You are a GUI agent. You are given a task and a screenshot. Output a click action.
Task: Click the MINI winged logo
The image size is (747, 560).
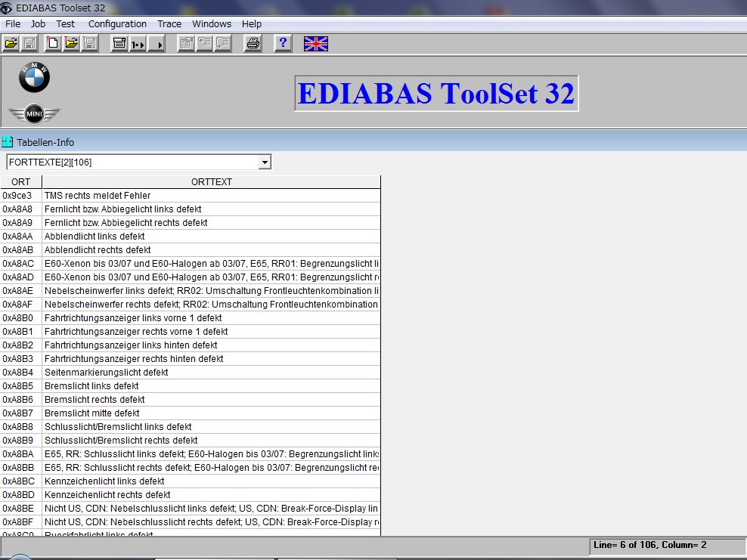click(34, 114)
